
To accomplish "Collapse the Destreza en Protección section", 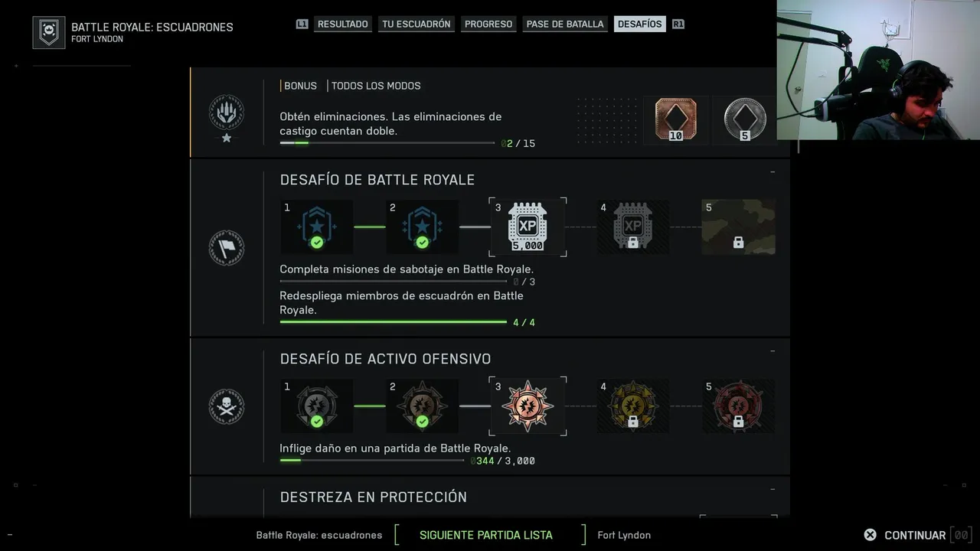I will tap(773, 489).
